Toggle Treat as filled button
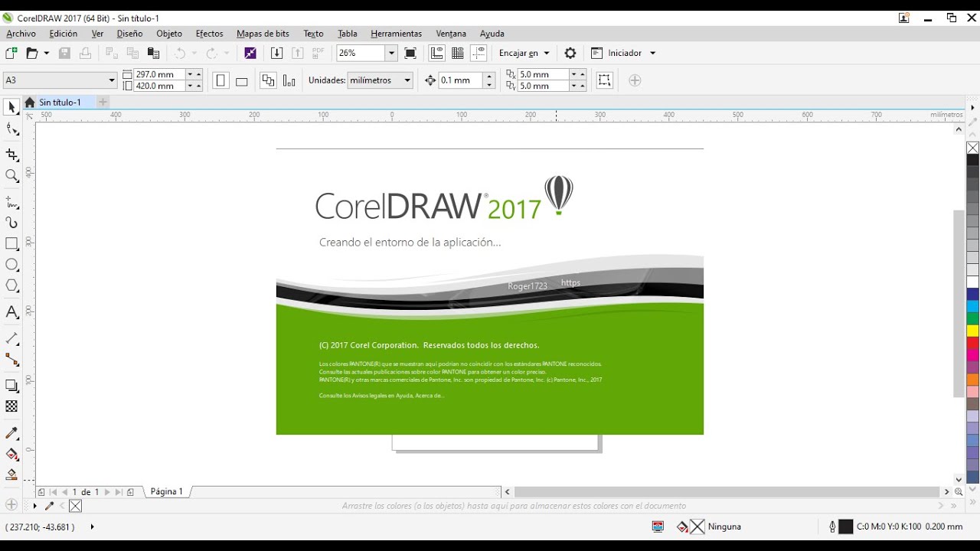This screenshot has height=551, width=980. click(x=605, y=80)
